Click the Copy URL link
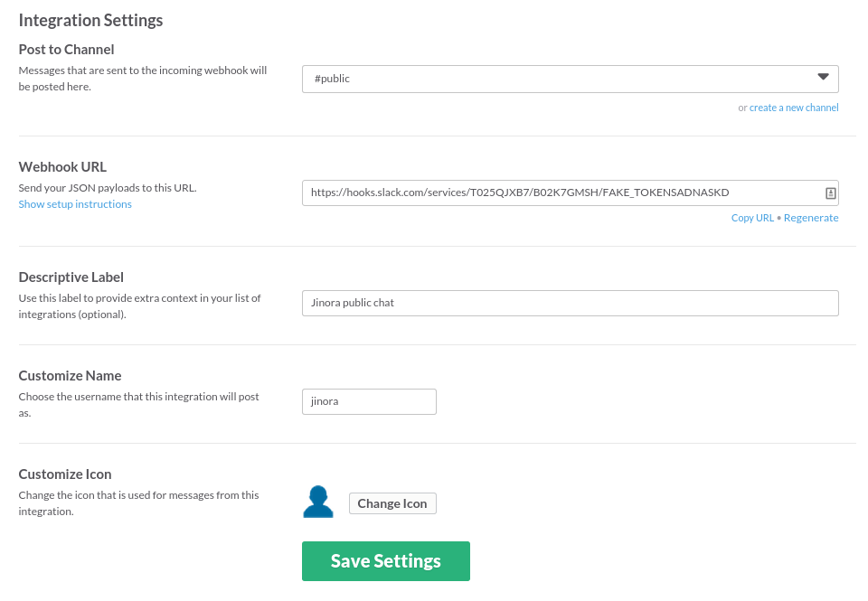 (752, 218)
